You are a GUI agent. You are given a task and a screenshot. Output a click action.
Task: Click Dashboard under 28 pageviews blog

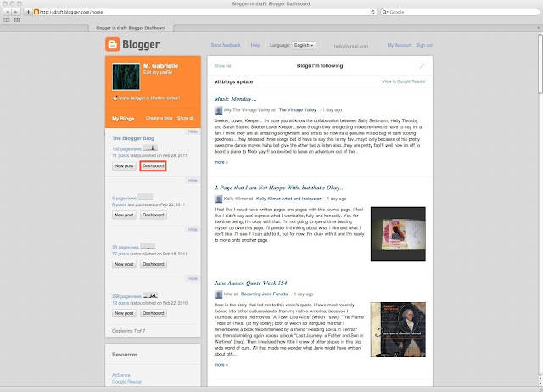[153, 264]
